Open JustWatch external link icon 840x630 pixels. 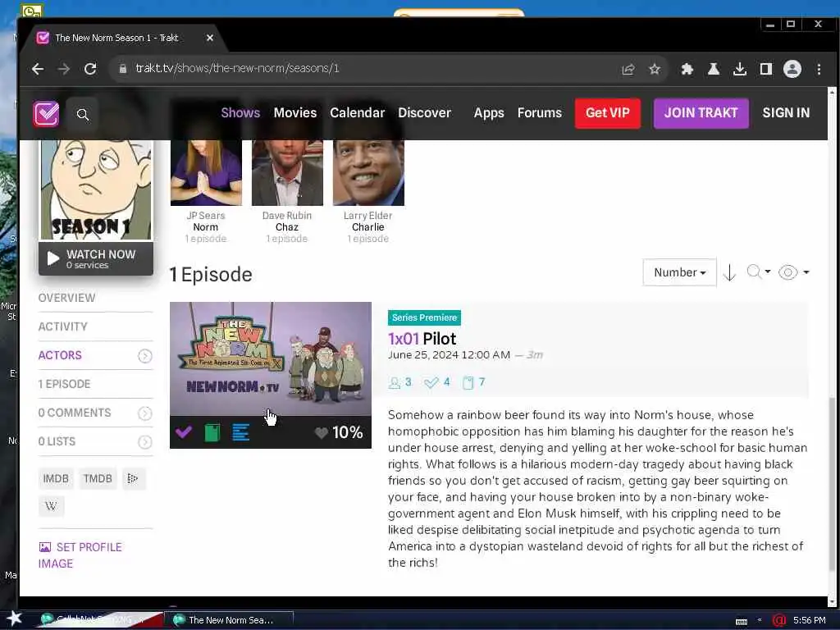pyautogui.click(x=133, y=478)
